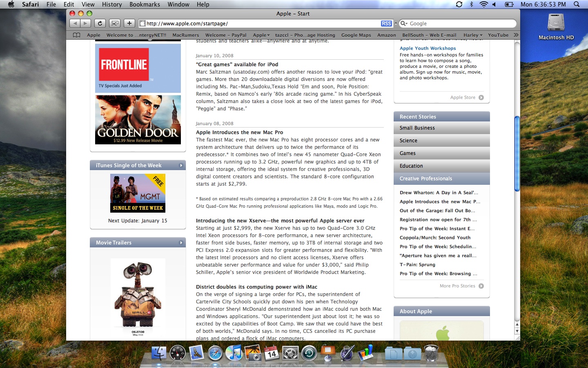Image resolution: width=588 pixels, height=368 pixels.
Task: Open the MacRumers bookmark
Action: 186,35
